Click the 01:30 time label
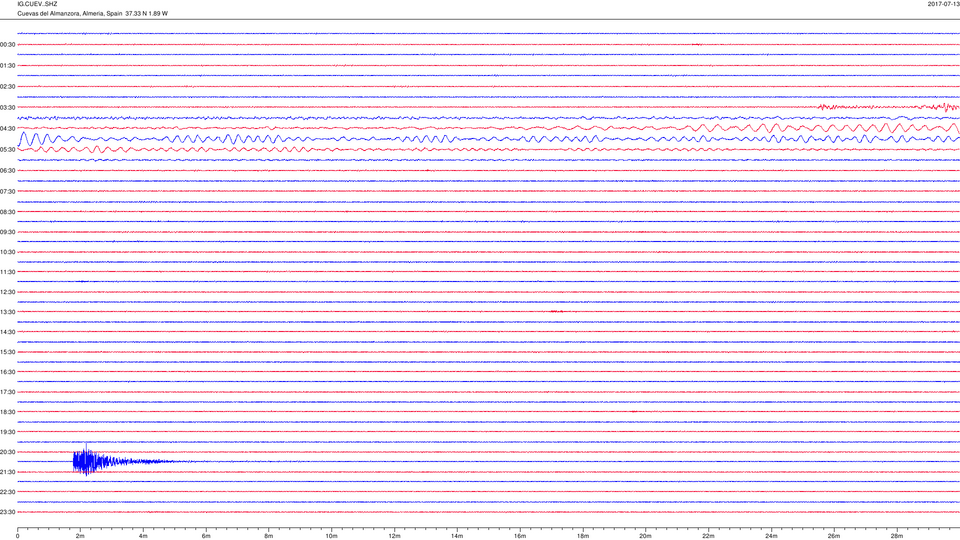Image resolution: width=960 pixels, height=540 pixels. pos(7,66)
